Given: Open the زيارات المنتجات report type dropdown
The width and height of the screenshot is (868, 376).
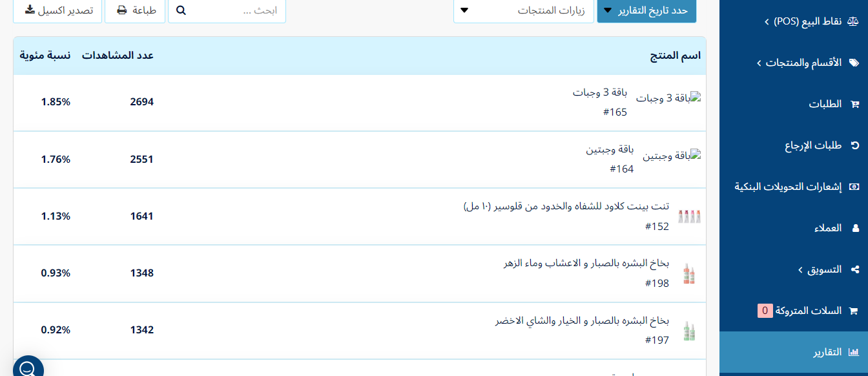Looking at the screenshot, I should point(524,10).
